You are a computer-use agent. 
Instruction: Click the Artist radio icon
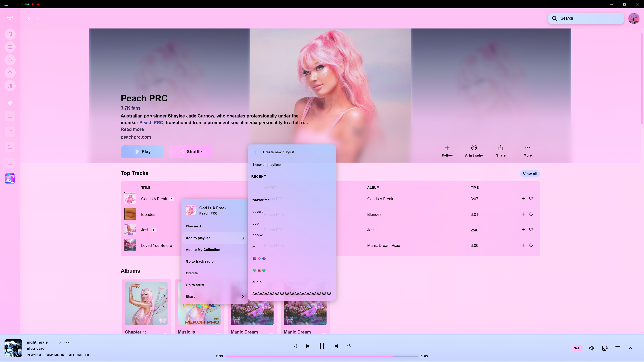point(474,148)
